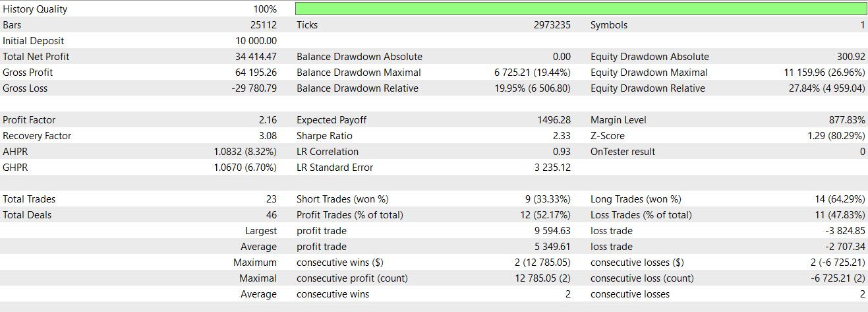The height and width of the screenshot is (312, 868).
Task: Click the largest profit trade value 9 594.63
Action: coord(548,231)
